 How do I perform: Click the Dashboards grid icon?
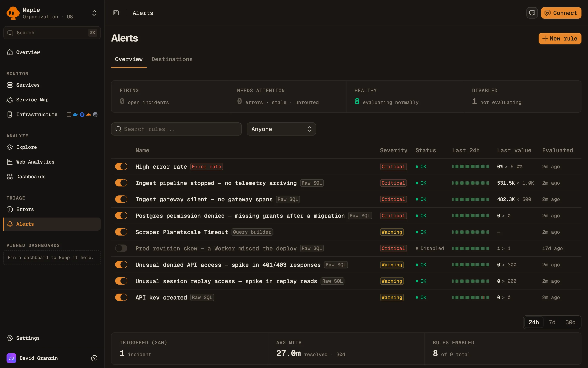tap(10, 177)
